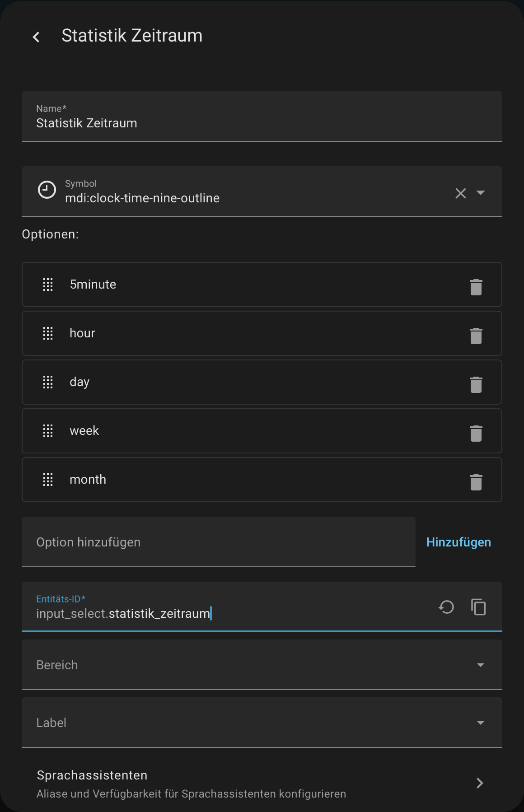The height and width of the screenshot is (812, 524).
Task: Delete the hour option
Action: coord(476,336)
